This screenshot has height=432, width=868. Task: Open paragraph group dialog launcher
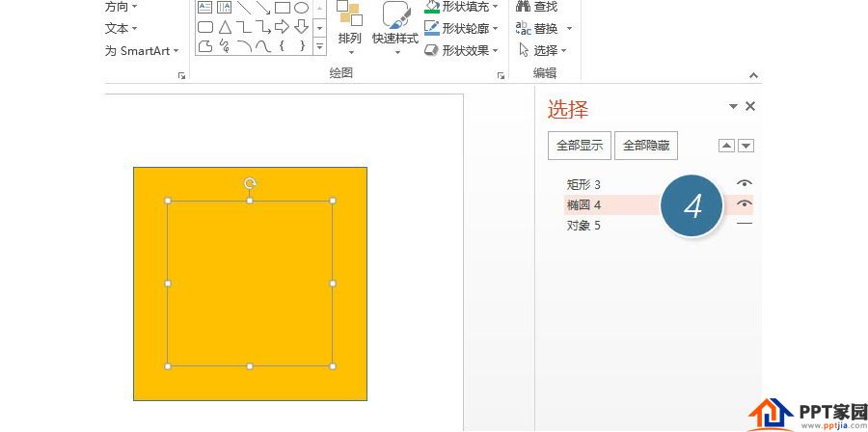[x=181, y=76]
